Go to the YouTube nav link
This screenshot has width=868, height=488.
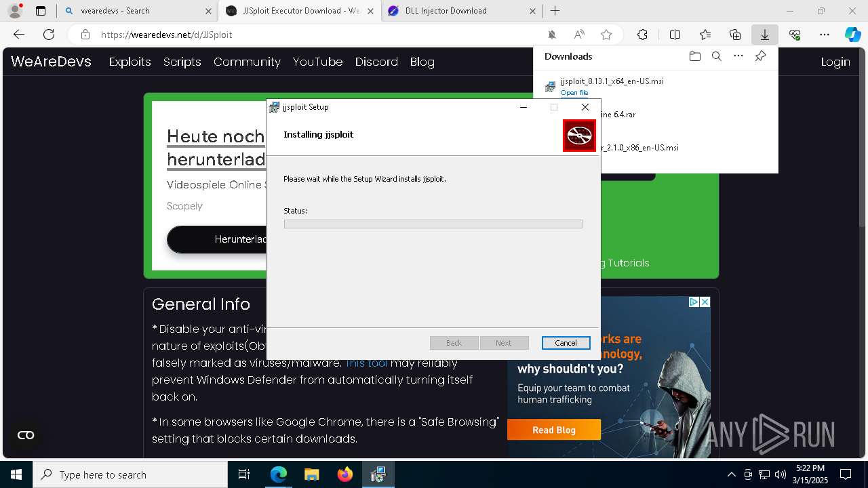317,62
